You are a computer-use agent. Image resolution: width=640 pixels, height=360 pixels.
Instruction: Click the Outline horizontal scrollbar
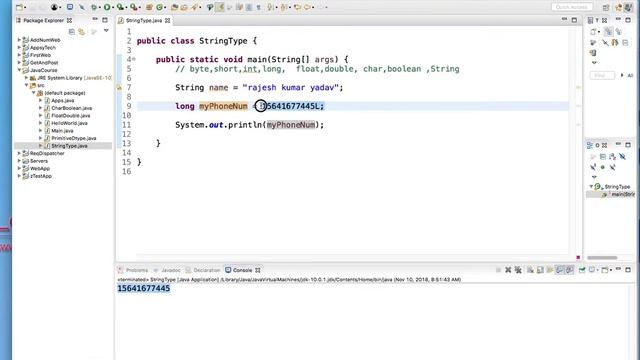coord(602,258)
